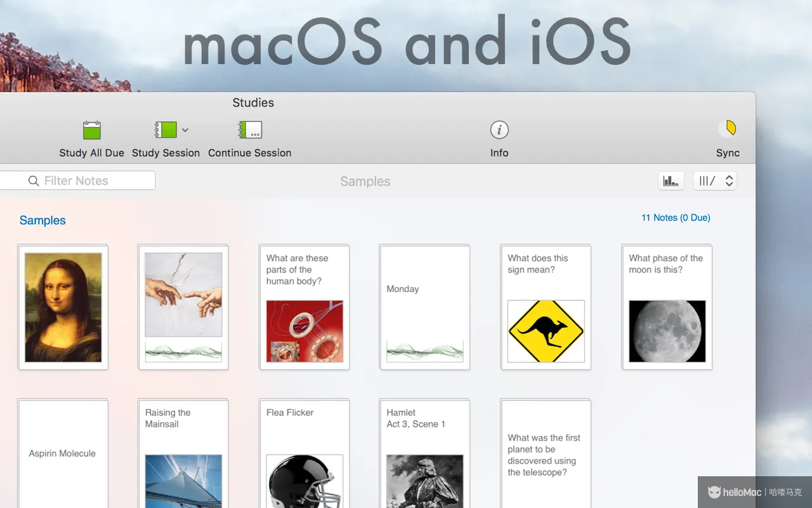Open the Mona Lisa note card
This screenshot has height=508, width=812.
(x=63, y=307)
